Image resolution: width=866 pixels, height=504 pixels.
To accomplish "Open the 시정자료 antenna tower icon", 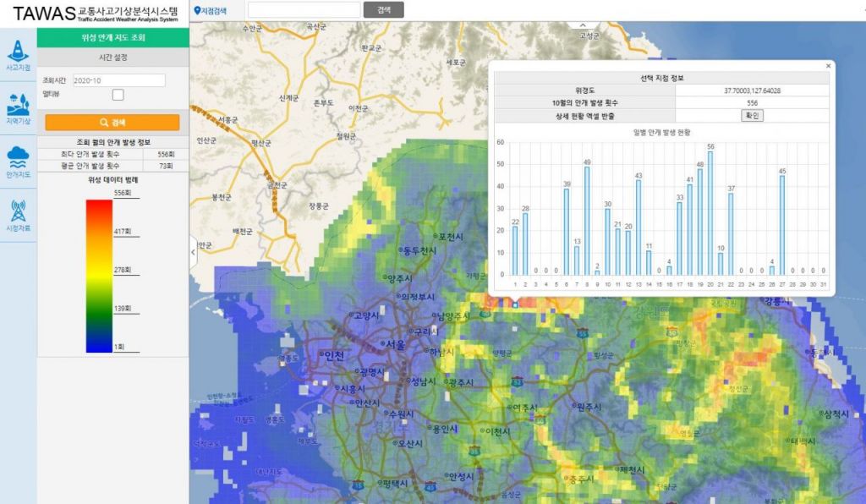I will coord(18,215).
